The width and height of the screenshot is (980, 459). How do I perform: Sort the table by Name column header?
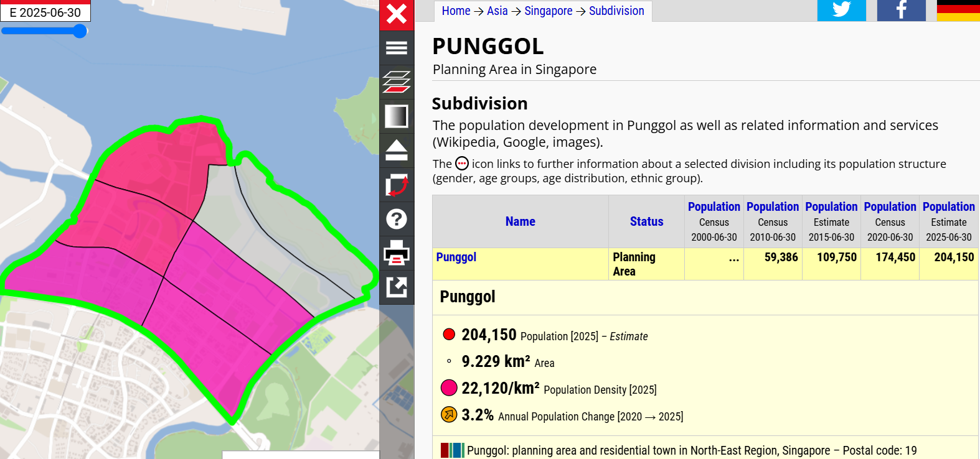520,221
